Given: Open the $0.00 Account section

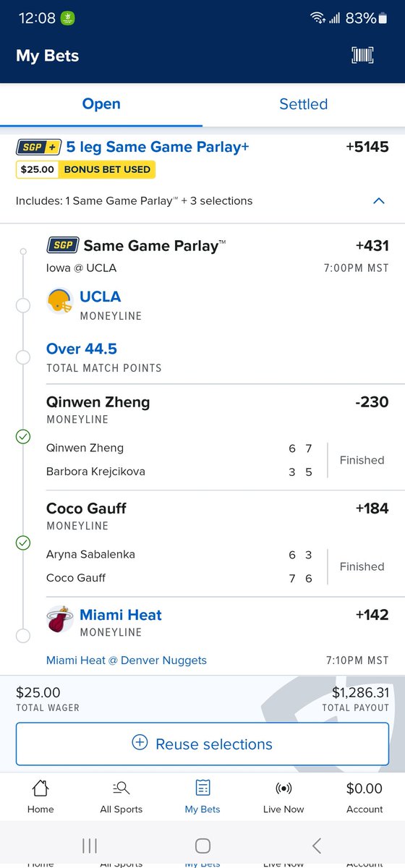Looking at the screenshot, I should (x=364, y=796).
